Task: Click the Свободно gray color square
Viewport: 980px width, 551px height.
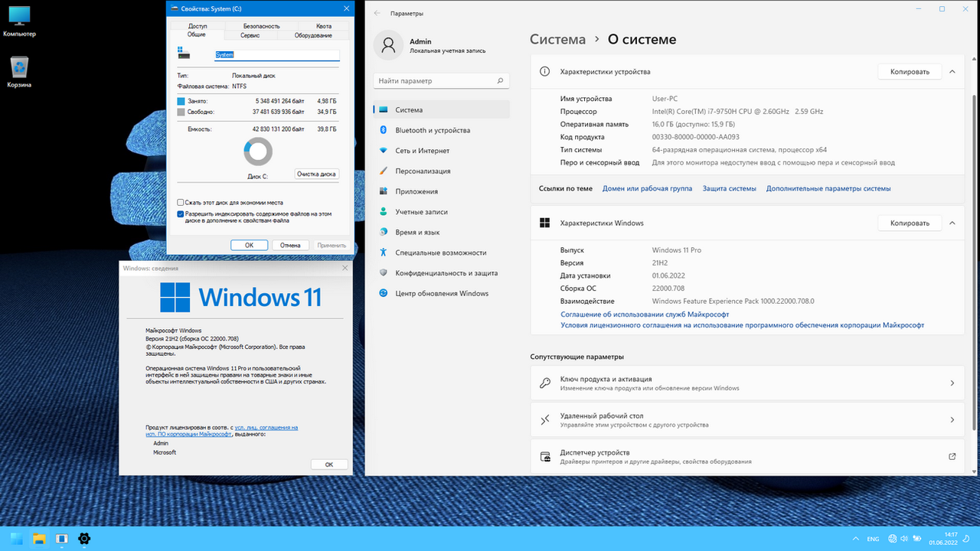Action: (181, 112)
